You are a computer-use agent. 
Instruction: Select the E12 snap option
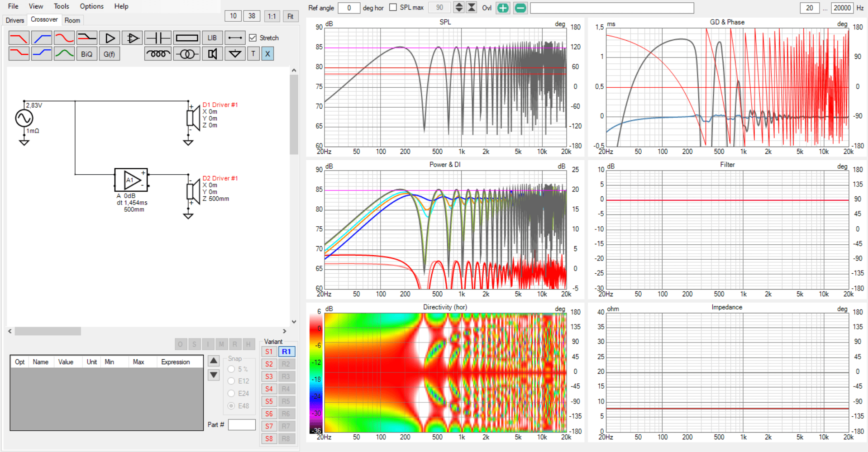[231, 381]
